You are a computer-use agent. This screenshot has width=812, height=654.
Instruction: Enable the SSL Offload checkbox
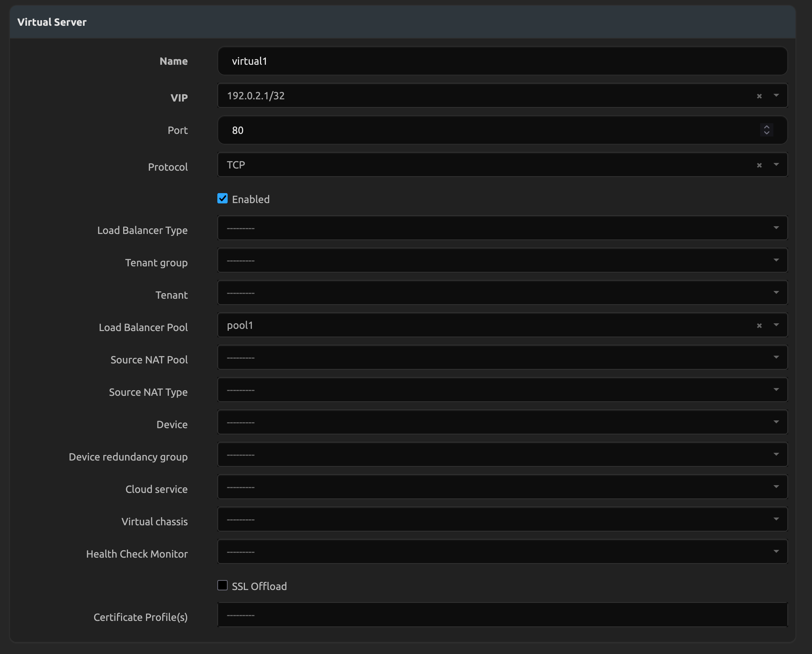[222, 585]
